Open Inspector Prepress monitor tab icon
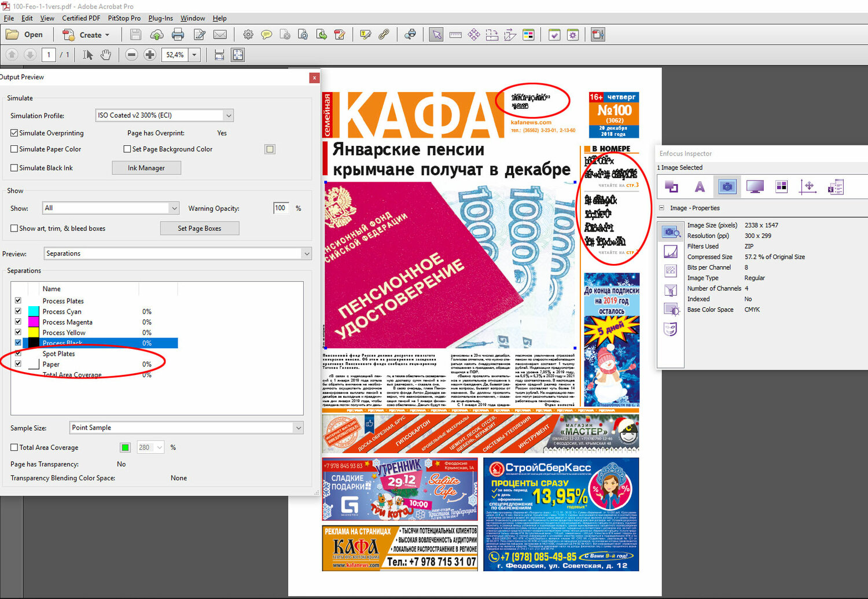 pos(755,186)
